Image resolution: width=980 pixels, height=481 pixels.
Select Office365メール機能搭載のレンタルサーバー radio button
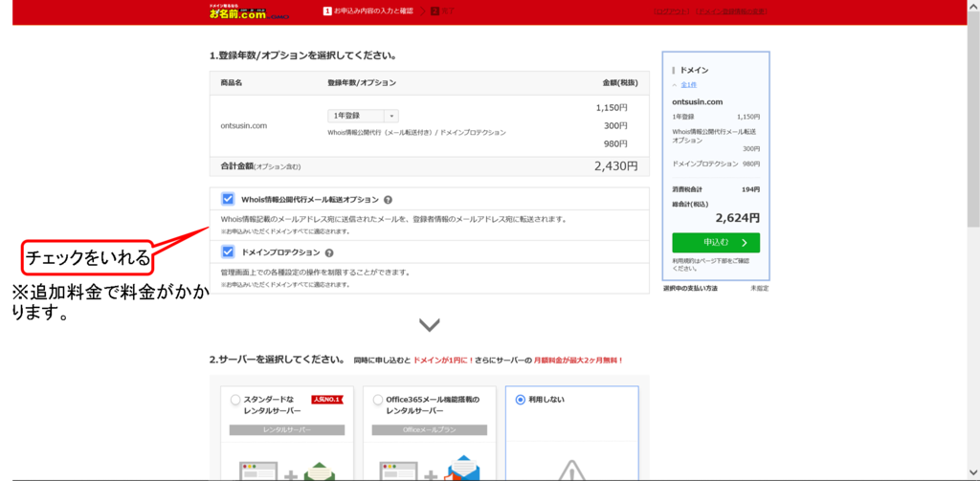tap(377, 400)
